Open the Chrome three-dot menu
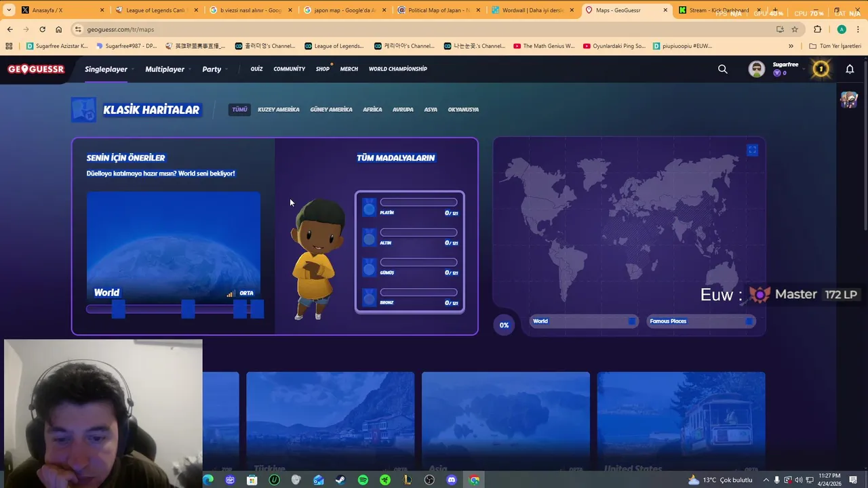 click(x=859, y=29)
